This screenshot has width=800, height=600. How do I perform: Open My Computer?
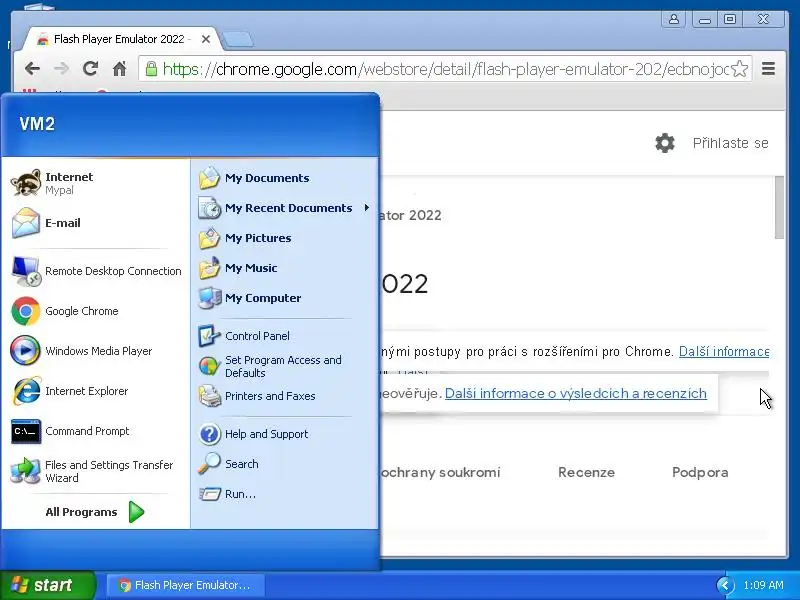point(285,298)
